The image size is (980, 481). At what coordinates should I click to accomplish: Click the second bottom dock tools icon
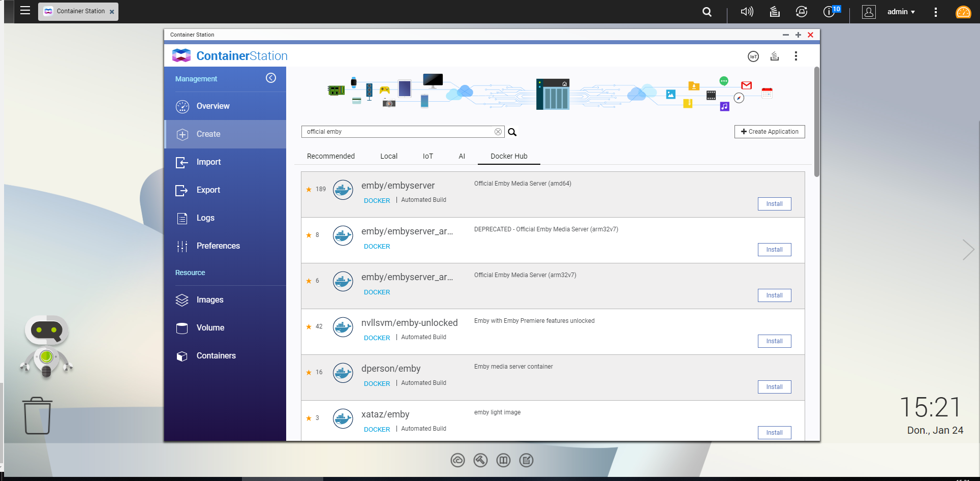(x=480, y=461)
